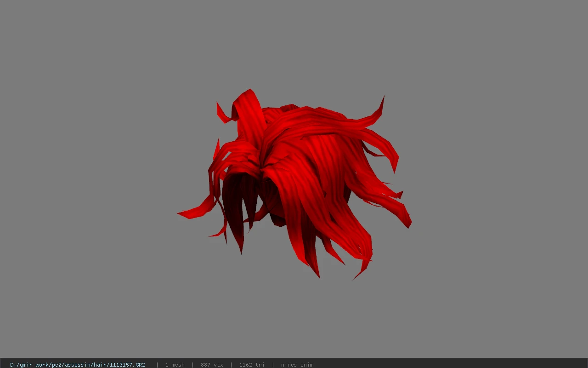Image resolution: width=588 pixels, height=368 pixels.
Task: Click the '887 vtx' vertex count
Action: point(212,365)
